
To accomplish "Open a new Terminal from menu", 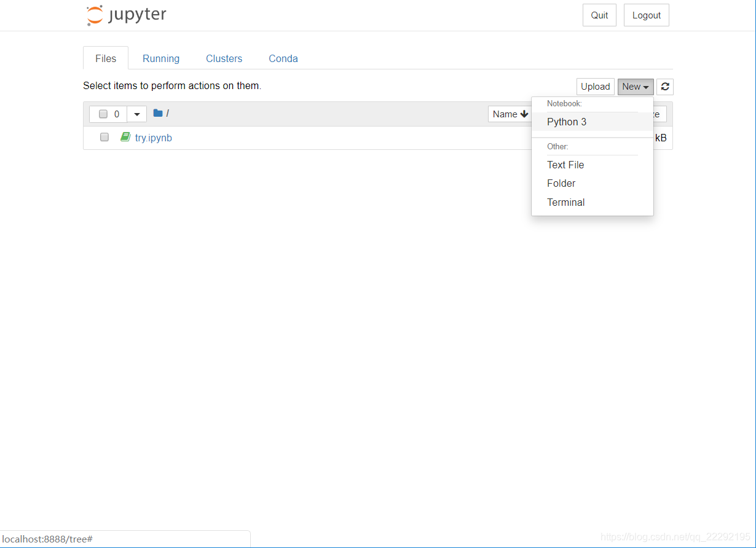I will (565, 202).
